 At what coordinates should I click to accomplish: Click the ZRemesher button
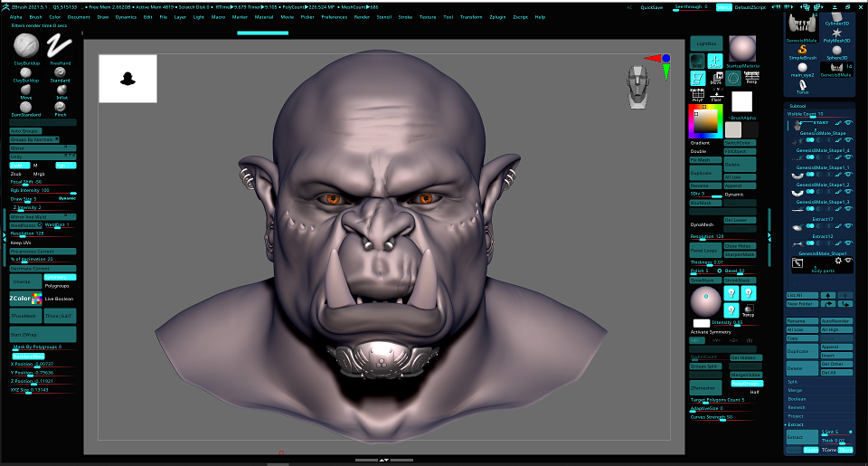click(706, 388)
